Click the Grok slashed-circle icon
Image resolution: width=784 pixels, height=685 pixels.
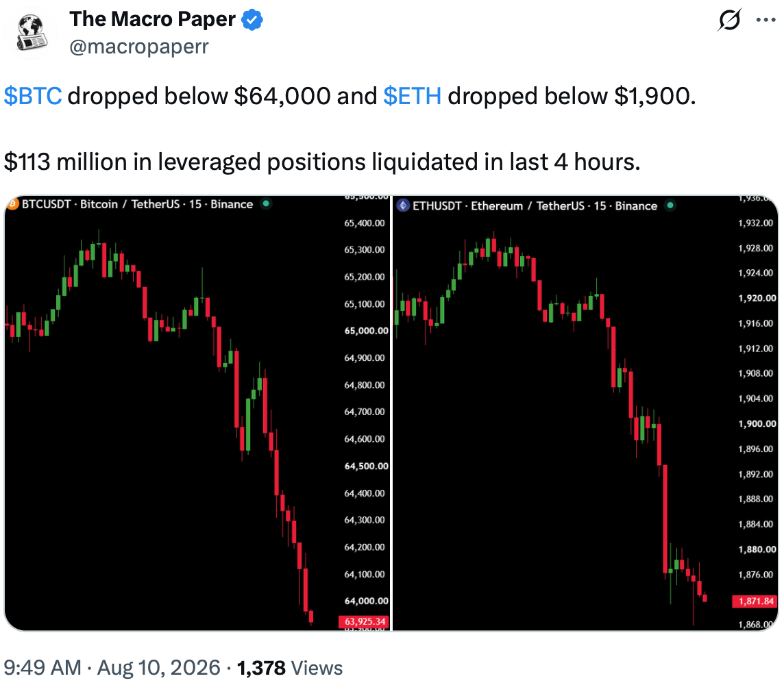tap(729, 20)
